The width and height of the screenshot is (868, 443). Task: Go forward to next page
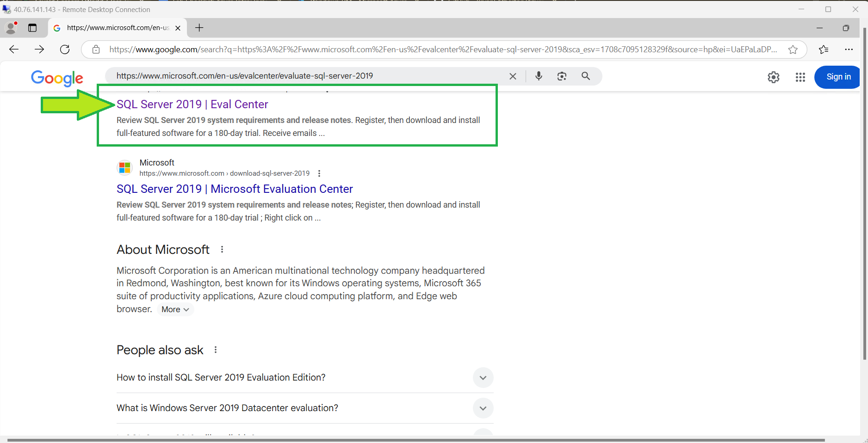point(39,49)
